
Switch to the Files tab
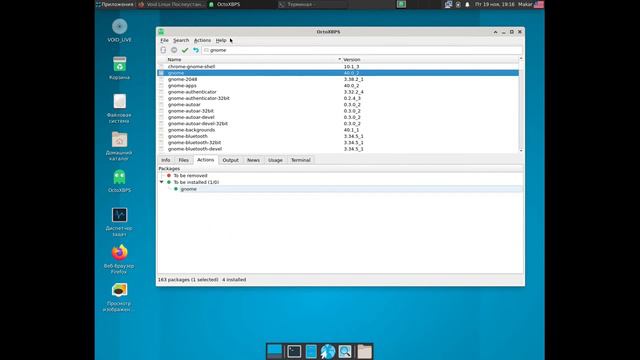pos(184,160)
